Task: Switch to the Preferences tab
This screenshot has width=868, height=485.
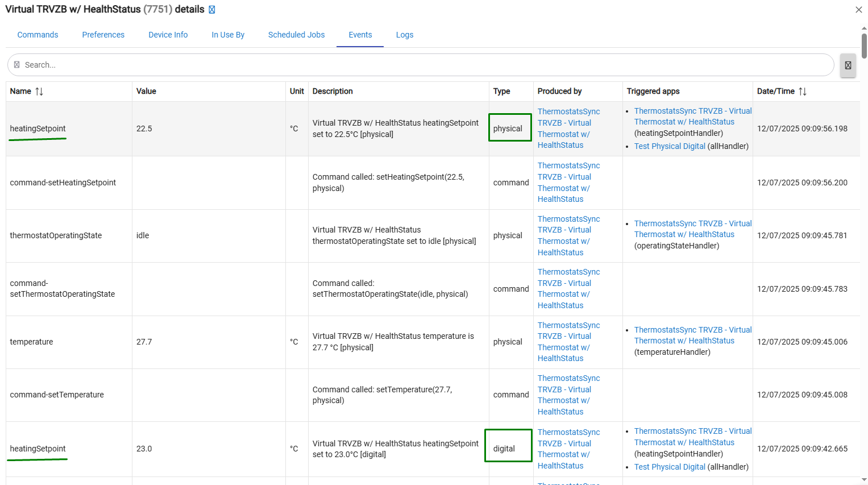Action: pyautogui.click(x=103, y=35)
